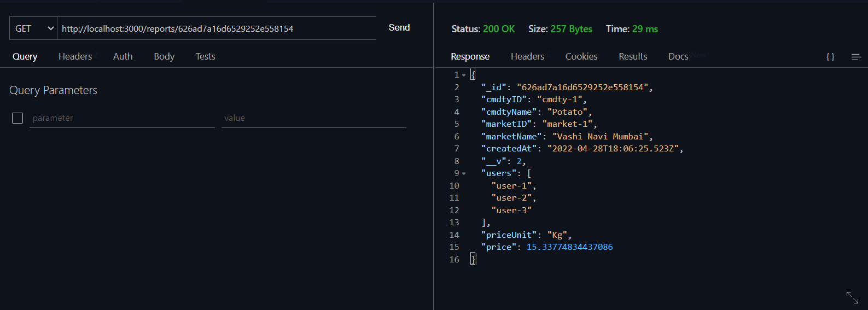Expand response panel with the diagonal arrows icon

[852, 297]
